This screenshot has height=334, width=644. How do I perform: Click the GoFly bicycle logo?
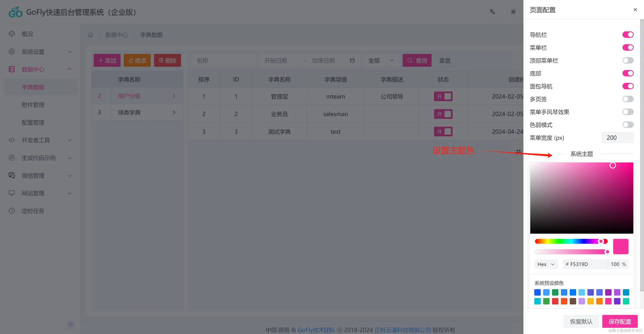[16, 12]
